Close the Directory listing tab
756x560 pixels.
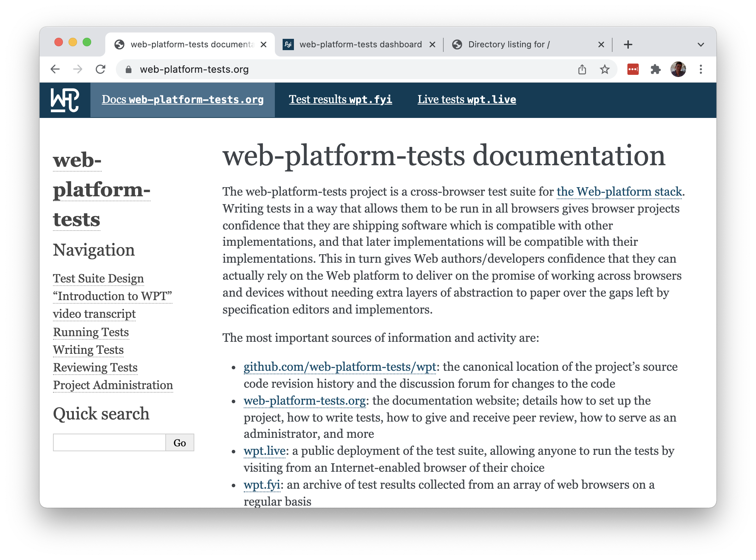[601, 44]
